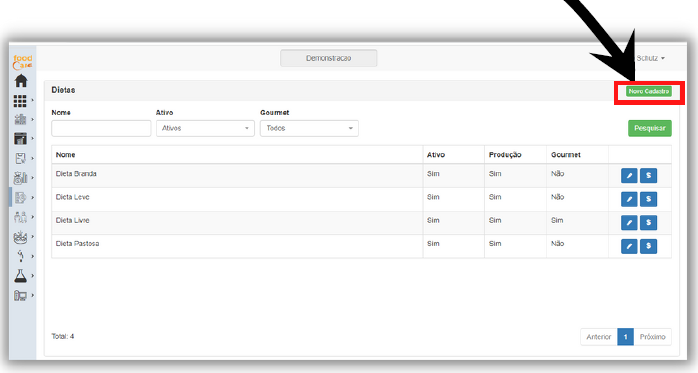Open the computer building icon in sidebar

[20, 296]
